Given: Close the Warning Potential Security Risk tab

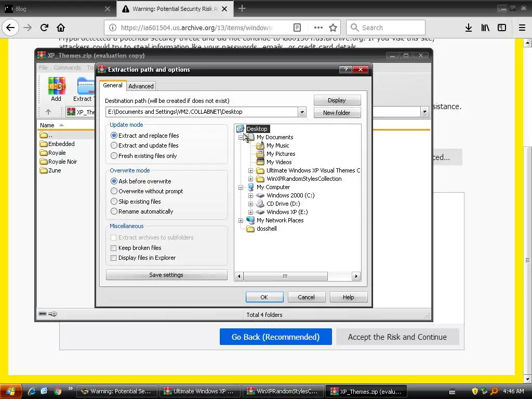Looking at the screenshot, I should pyautogui.click(x=224, y=9).
